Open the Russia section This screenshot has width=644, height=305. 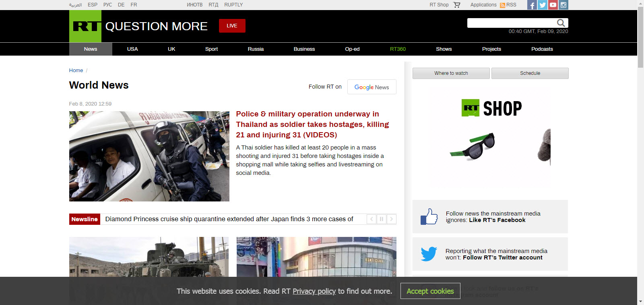click(x=256, y=49)
